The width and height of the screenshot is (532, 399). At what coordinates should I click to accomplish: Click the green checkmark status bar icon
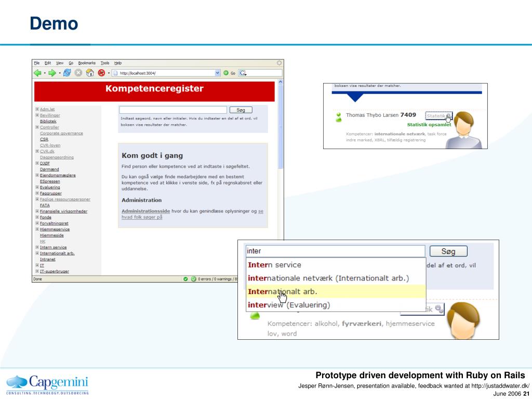point(185,279)
